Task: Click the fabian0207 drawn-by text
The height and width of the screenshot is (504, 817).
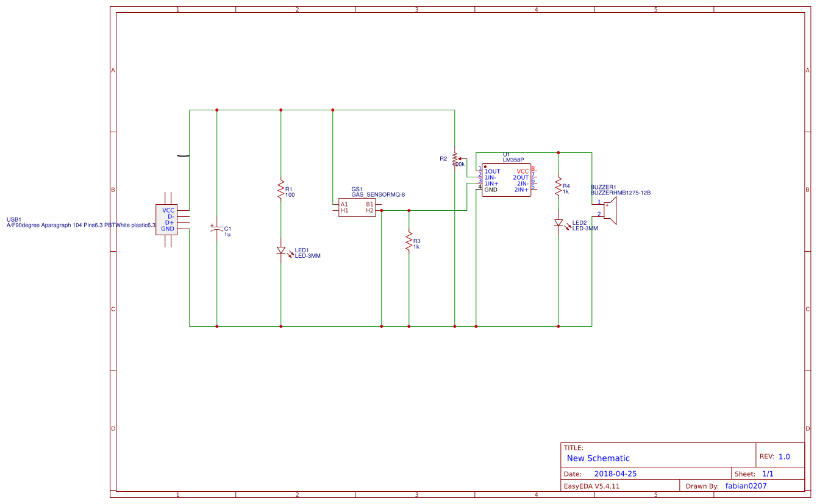Action: point(745,486)
